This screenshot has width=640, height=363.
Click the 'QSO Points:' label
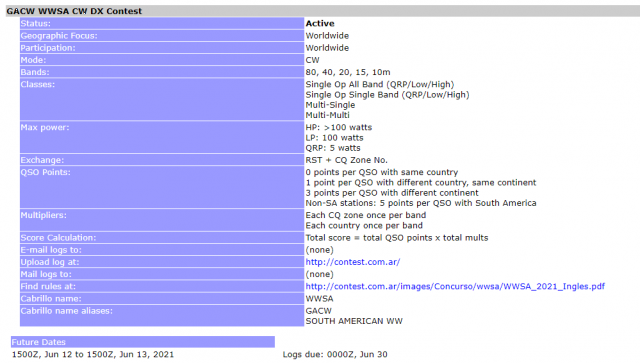[x=45, y=172]
